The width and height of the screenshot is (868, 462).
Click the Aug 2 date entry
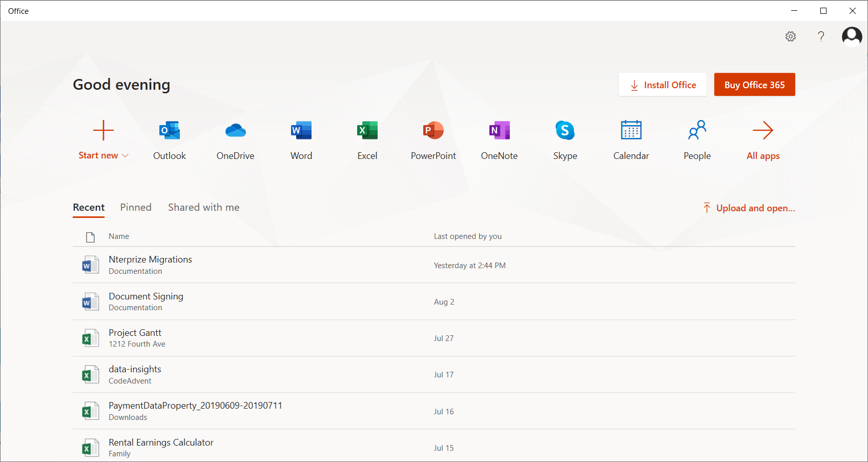point(444,302)
